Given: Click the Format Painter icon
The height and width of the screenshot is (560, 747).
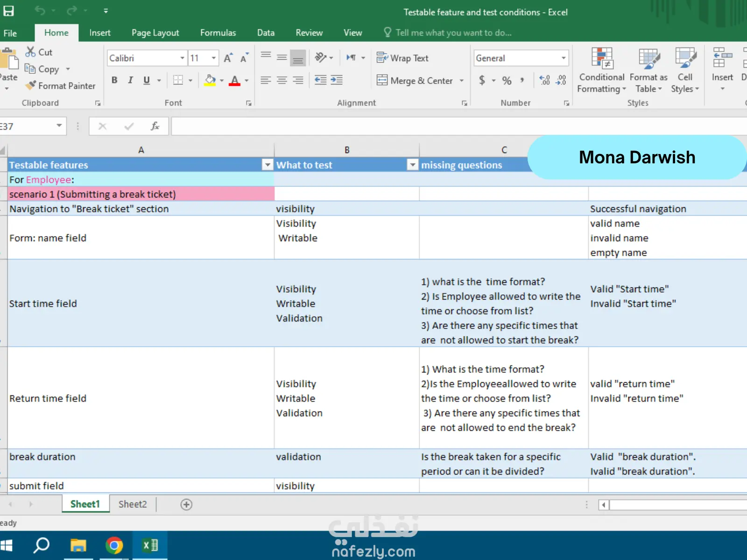Looking at the screenshot, I should (31, 85).
